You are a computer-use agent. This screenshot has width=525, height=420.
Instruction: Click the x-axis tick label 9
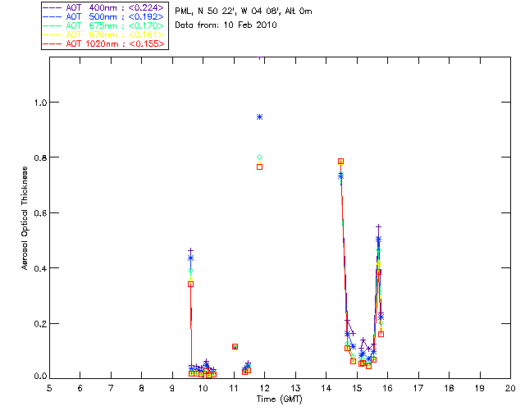tap(172, 388)
